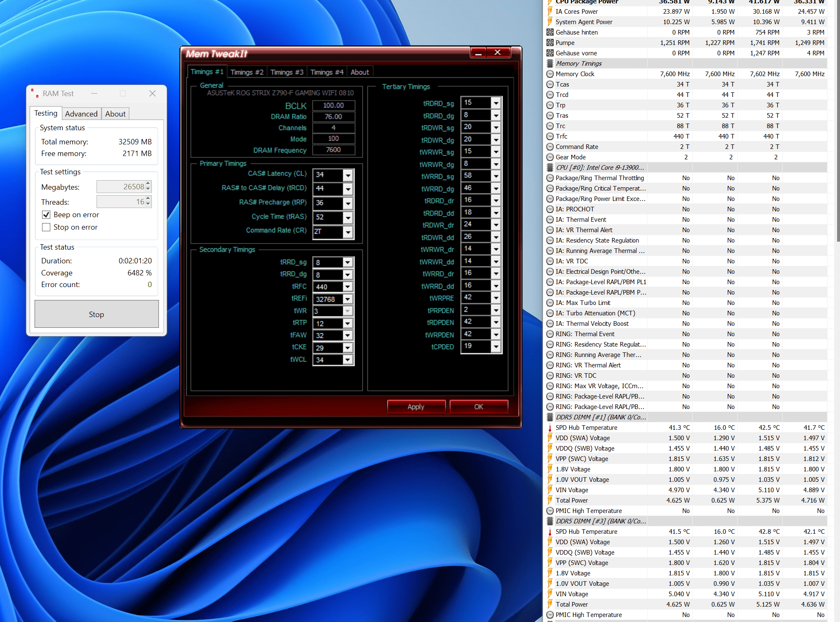Viewport: 840px width, 622px height.
Task: Open the Command Rate (CR) dropdown
Action: [348, 232]
